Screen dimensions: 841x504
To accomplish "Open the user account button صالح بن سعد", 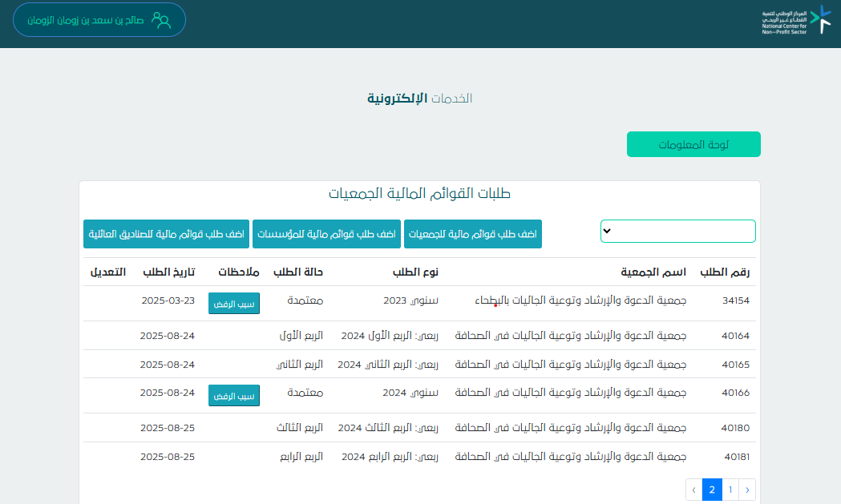I will pos(99,20).
